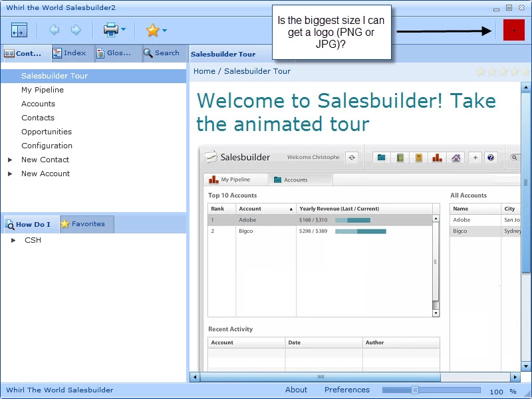532x399 pixels.
Task: Open the print options dropdown arrow
Action: (x=123, y=29)
